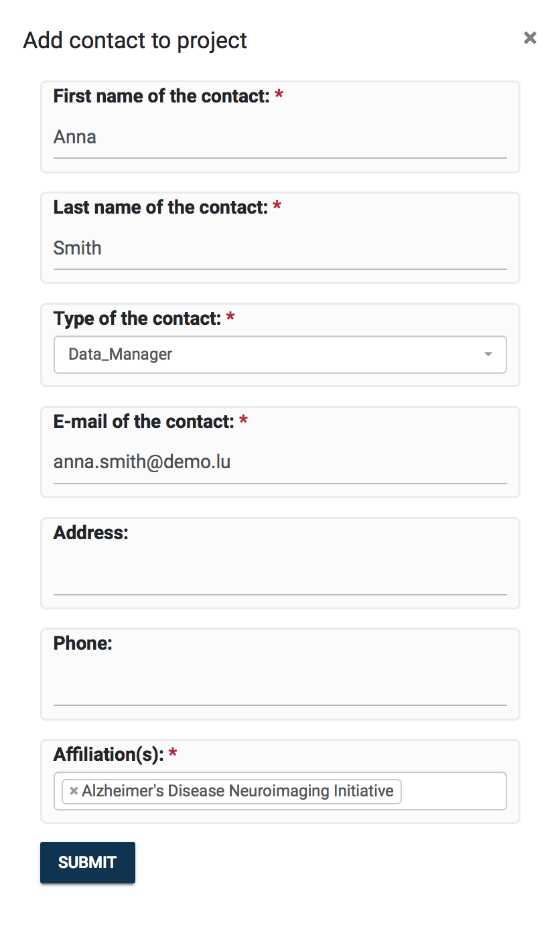The height and width of the screenshot is (931, 560).
Task: Focus the empty Address input field
Action: click(x=280, y=575)
